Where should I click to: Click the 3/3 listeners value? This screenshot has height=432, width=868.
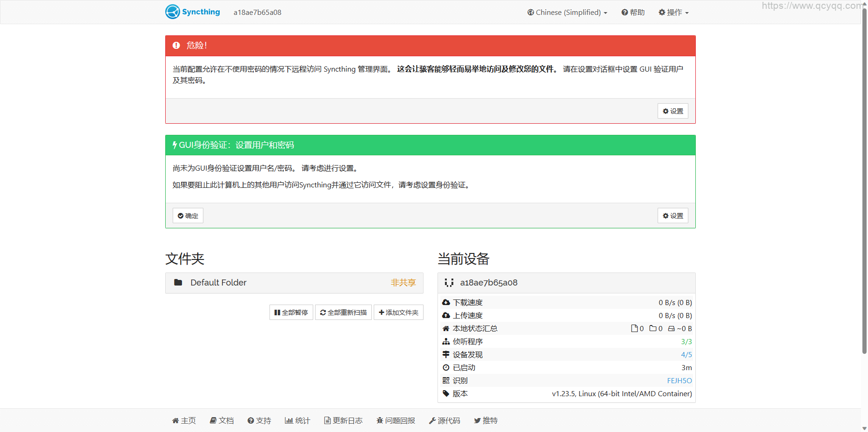[686, 342]
